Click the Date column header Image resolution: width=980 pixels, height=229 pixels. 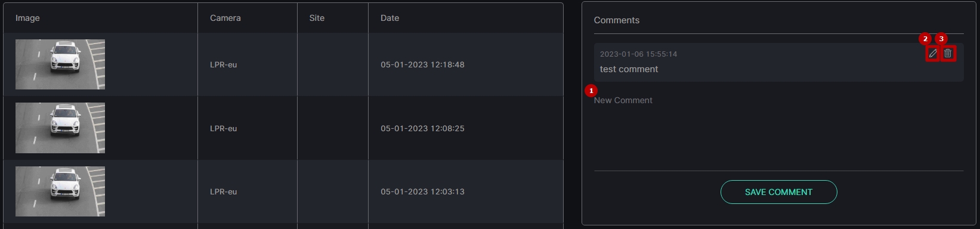click(390, 18)
